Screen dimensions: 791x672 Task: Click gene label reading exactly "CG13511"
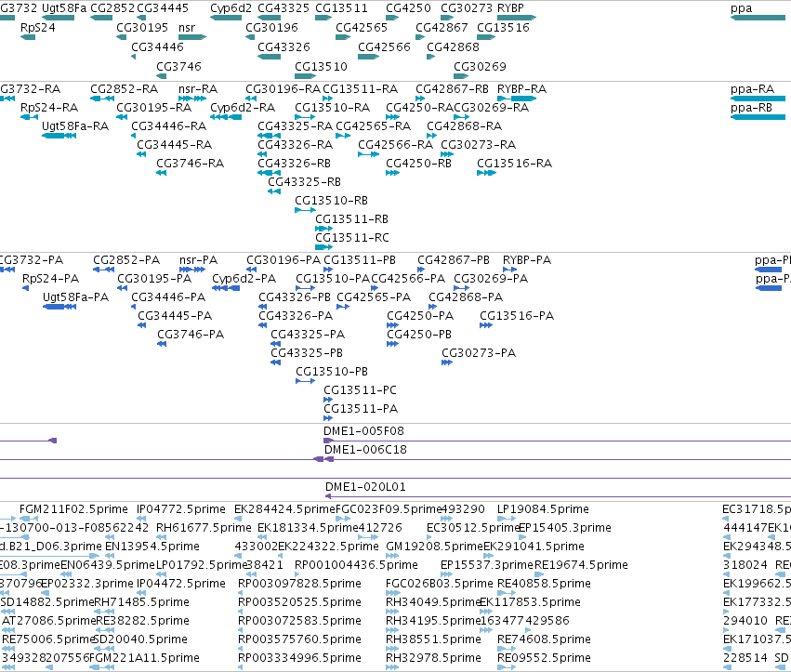[x=341, y=8]
